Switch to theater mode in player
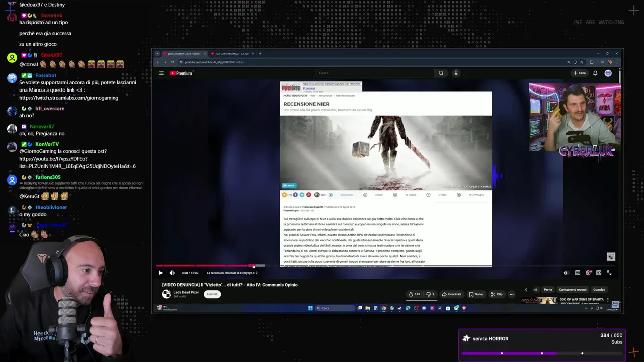Screen dimensions: 644x362 click(x=599, y=273)
